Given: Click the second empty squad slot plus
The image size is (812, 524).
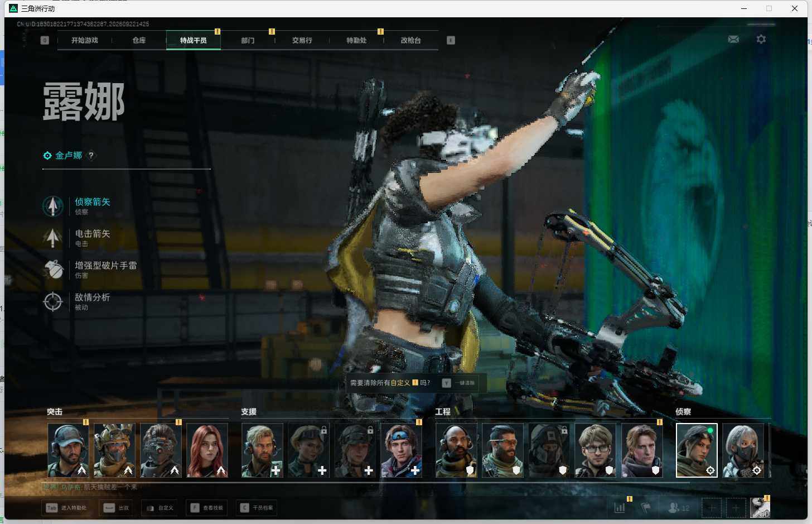Looking at the screenshot, I should point(736,508).
